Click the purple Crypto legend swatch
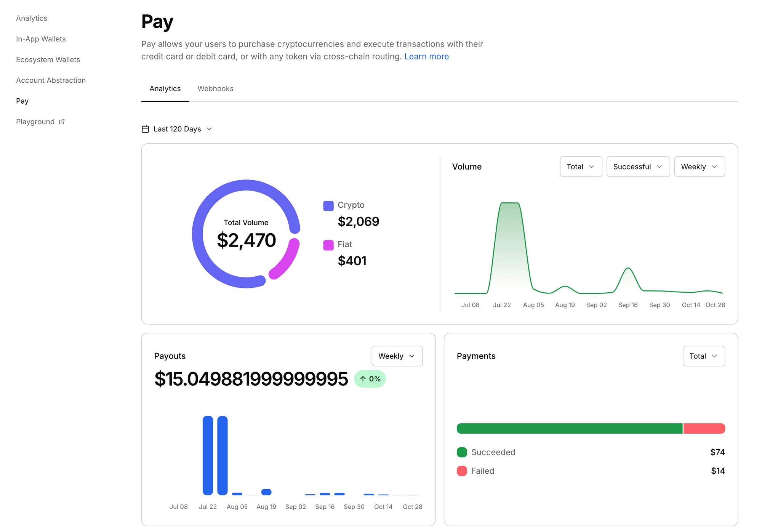This screenshot has height=532, width=762. click(328, 206)
